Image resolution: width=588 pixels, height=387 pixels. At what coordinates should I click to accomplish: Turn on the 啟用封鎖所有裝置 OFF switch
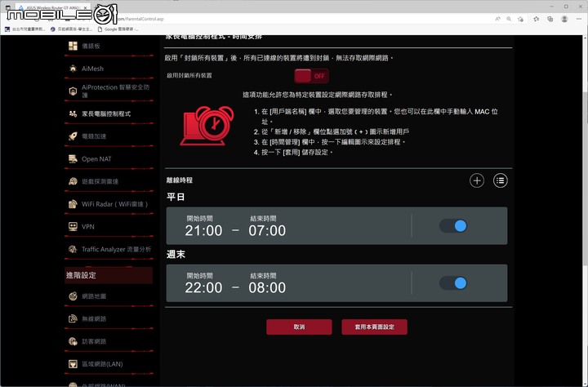pos(311,76)
